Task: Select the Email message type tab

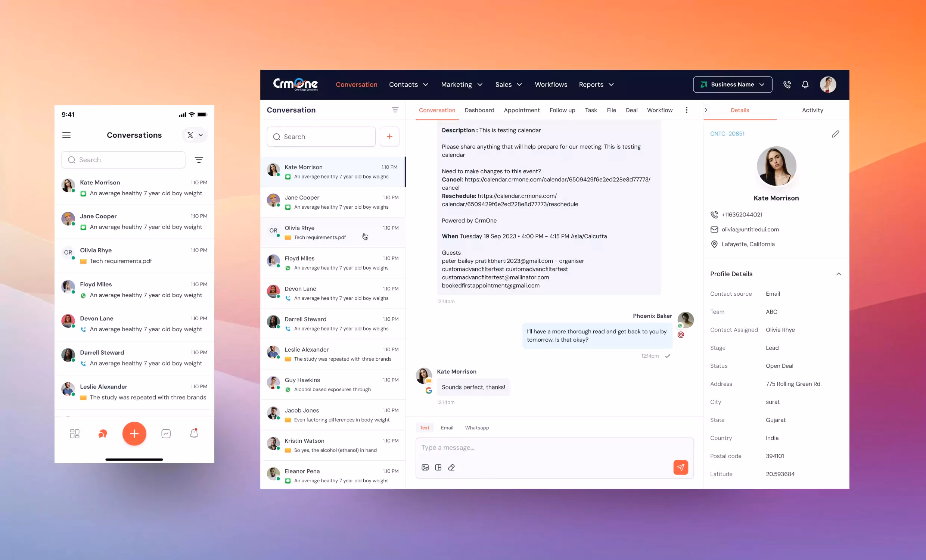Action: click(447, 427)
